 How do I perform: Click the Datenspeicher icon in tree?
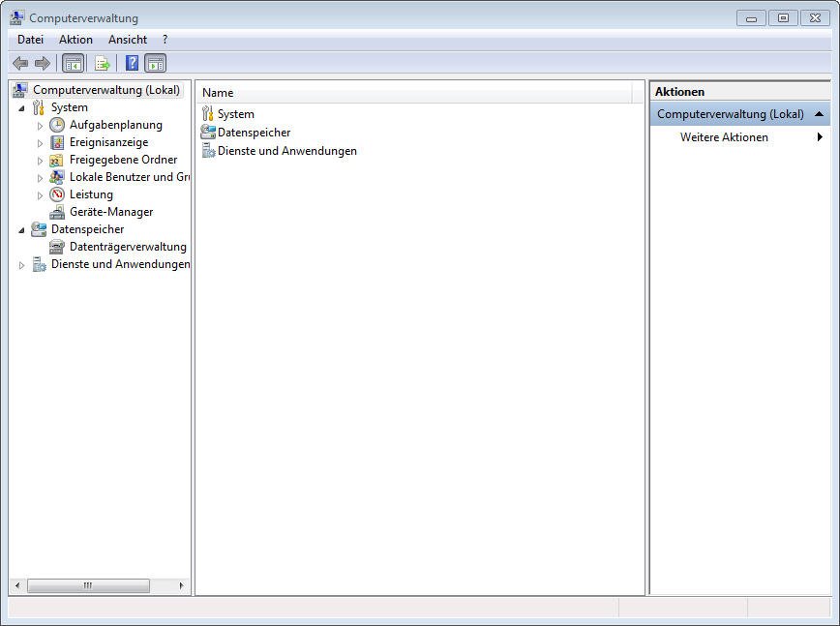pyautogui.click(x=39, y=229)
